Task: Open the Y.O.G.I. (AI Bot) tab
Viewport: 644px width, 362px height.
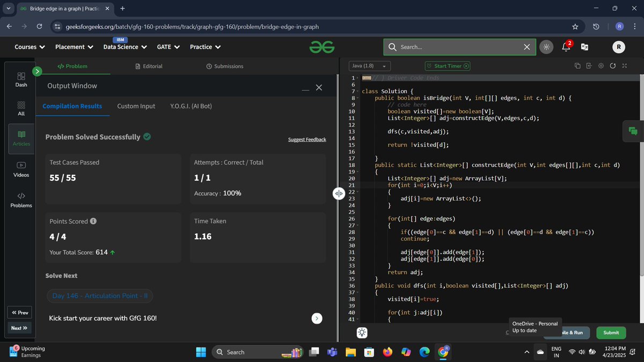Action: coord(191,106)
